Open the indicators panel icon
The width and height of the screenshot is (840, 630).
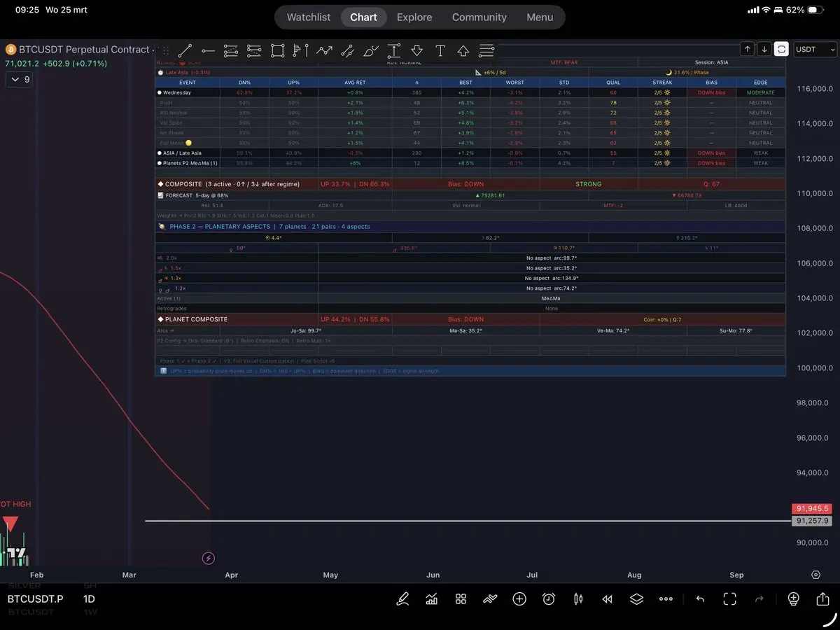(431, 599)
